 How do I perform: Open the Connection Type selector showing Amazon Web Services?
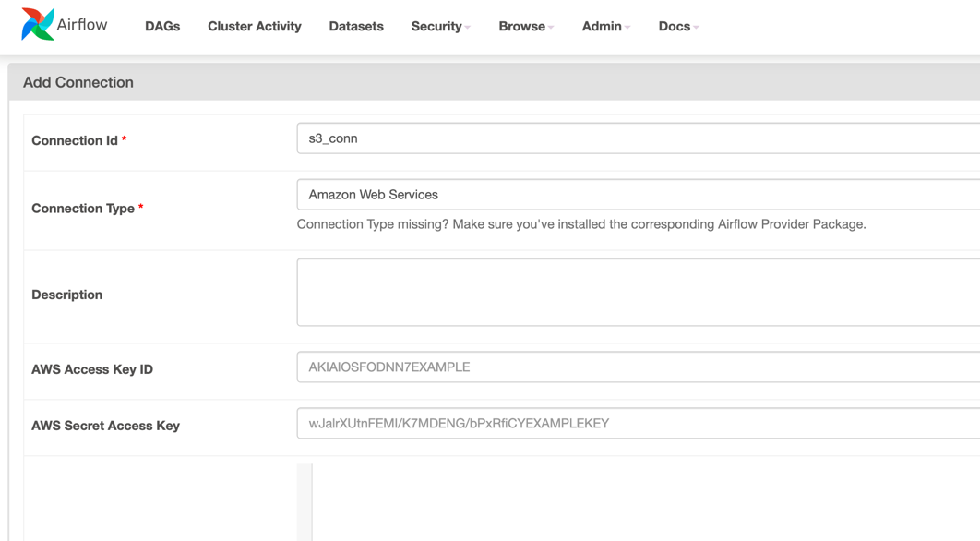(x=639, y=195)
